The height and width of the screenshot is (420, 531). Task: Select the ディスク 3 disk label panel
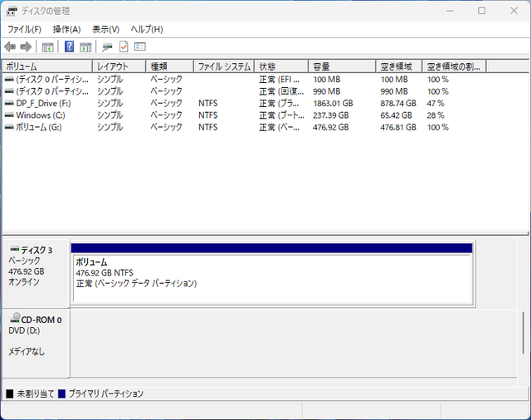(x=36, y=273)
